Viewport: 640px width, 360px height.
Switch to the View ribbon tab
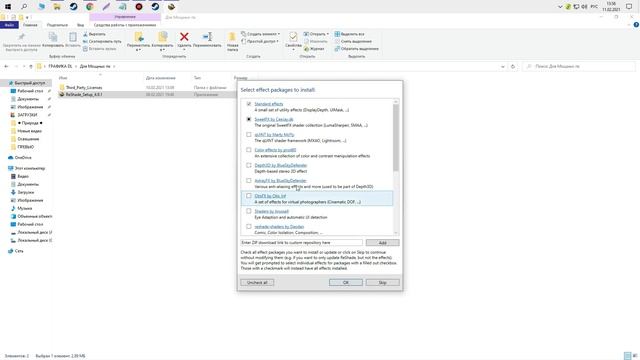[80, 25]
